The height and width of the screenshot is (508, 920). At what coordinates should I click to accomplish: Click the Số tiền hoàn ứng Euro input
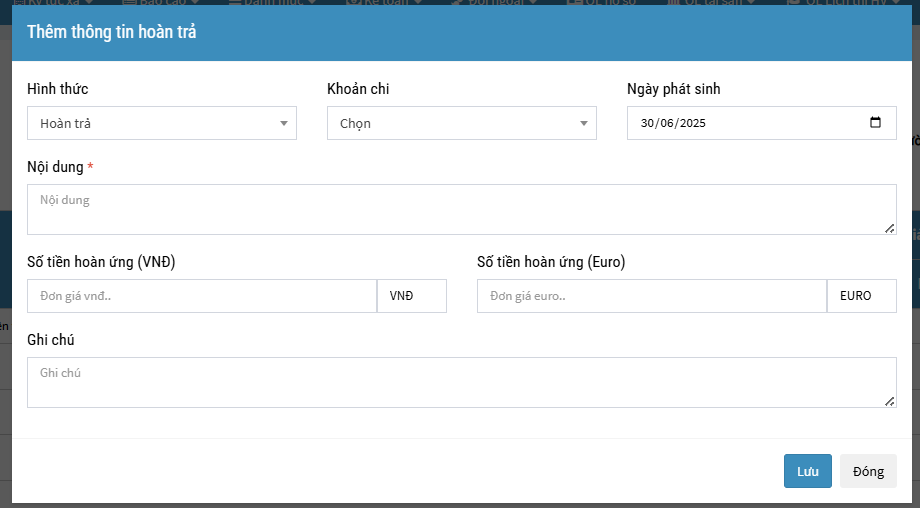click(651, 296)
